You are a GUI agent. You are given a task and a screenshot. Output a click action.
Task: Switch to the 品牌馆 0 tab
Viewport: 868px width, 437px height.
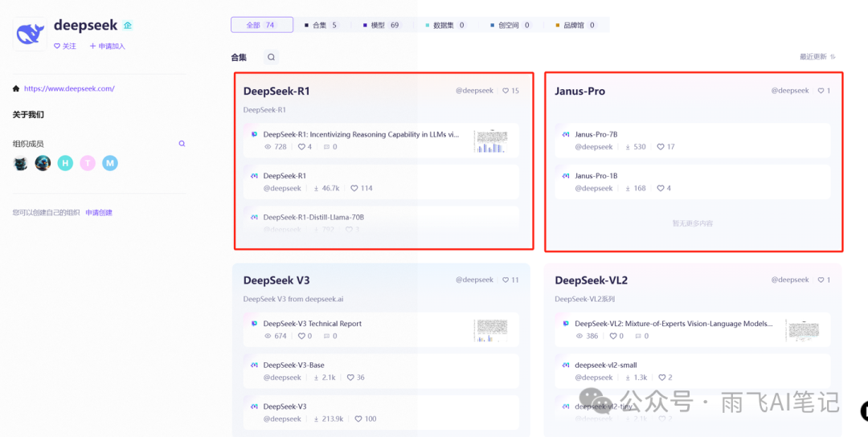click(576, 25)
